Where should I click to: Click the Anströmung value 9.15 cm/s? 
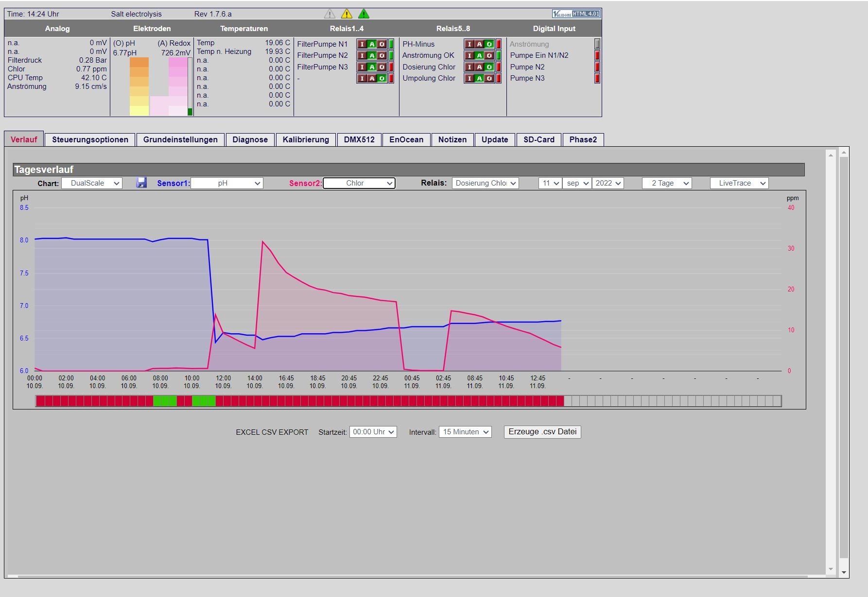click(91, 86)
